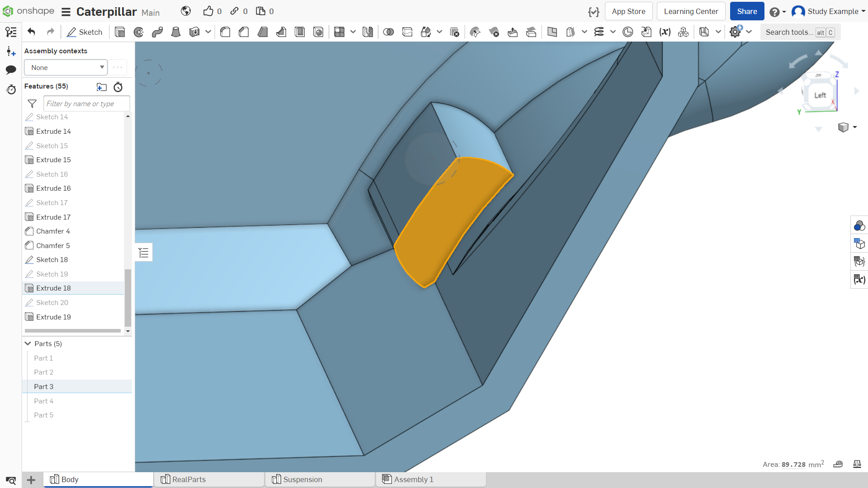Open the Learning Center link
Image resolution: width=868 pixels, height=488 pixels.
point(691,11)
